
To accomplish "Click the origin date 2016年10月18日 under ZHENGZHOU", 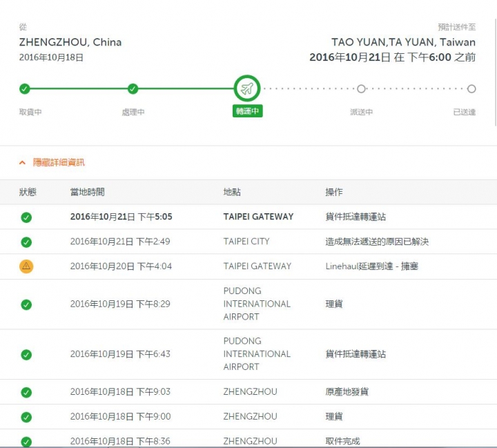I will point(51,57).
